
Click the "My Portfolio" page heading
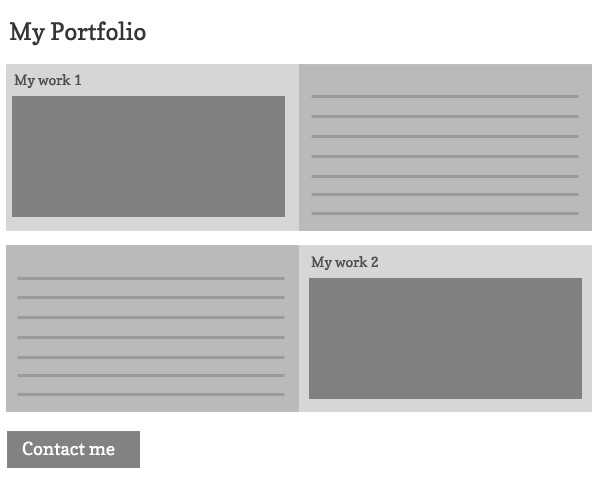(x=78, y=32)
